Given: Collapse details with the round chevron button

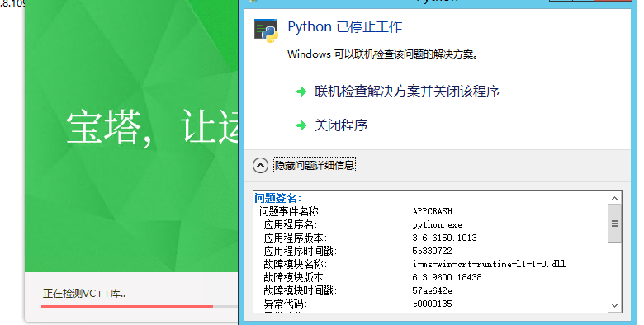Looking at the screenshot, I should (x=260, y=165).
